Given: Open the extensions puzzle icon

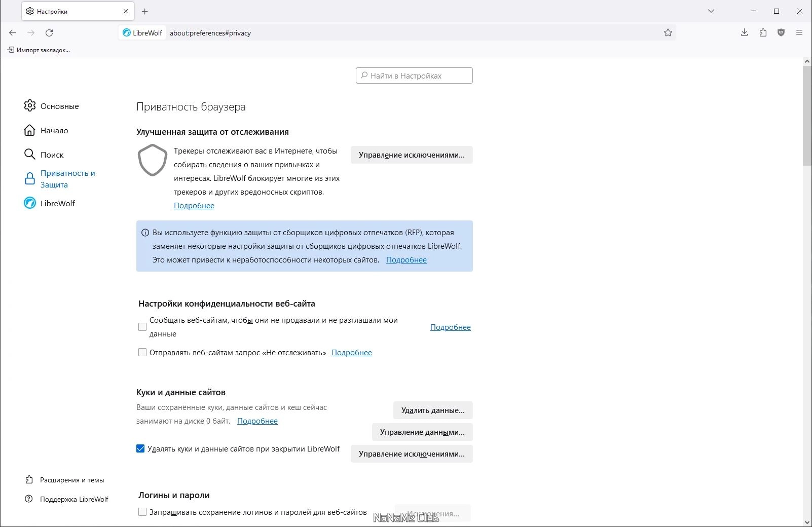Looking at the screenshot, I should [763, 33].
